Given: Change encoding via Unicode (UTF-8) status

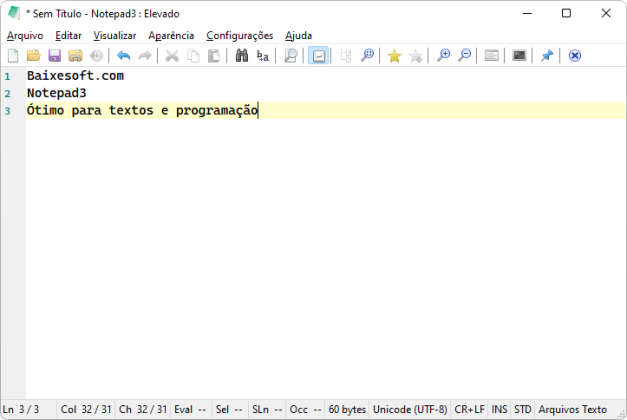Looking at the screenshot, I should click(x=410, y=410).
